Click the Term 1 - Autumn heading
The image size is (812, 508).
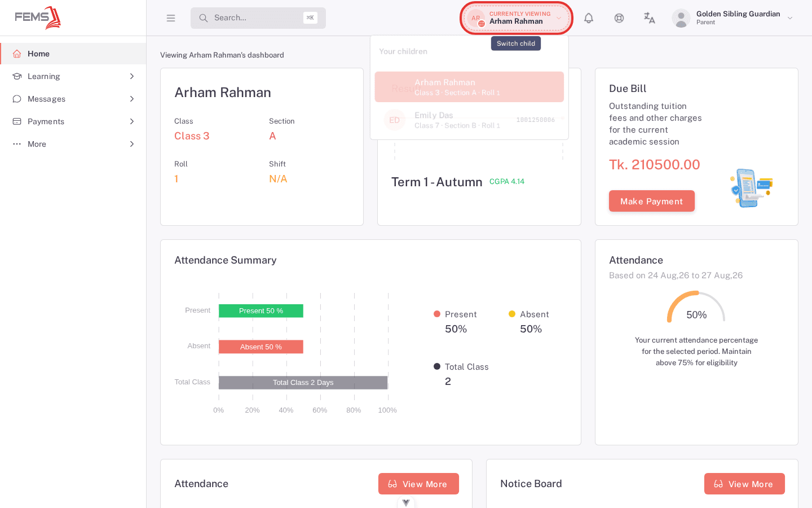(437, 182)
